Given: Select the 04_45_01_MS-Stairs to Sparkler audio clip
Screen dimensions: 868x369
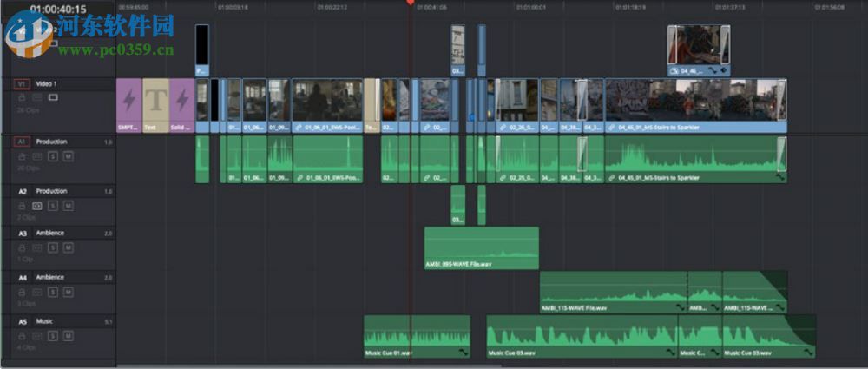Looking at the screenshot, I should pos(696,160).
